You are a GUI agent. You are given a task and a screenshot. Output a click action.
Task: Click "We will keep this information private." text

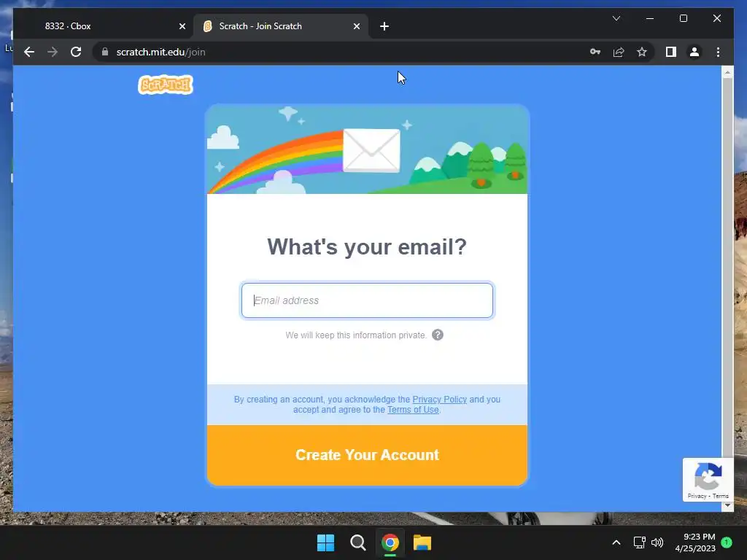[x=356, y=335]
